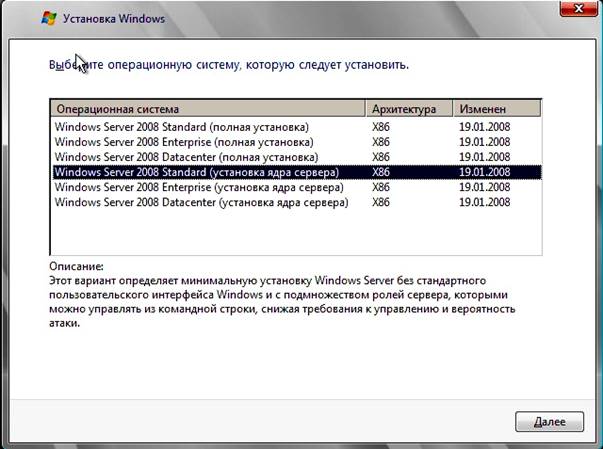Sort by Изменен column header

tap(497, 109)
